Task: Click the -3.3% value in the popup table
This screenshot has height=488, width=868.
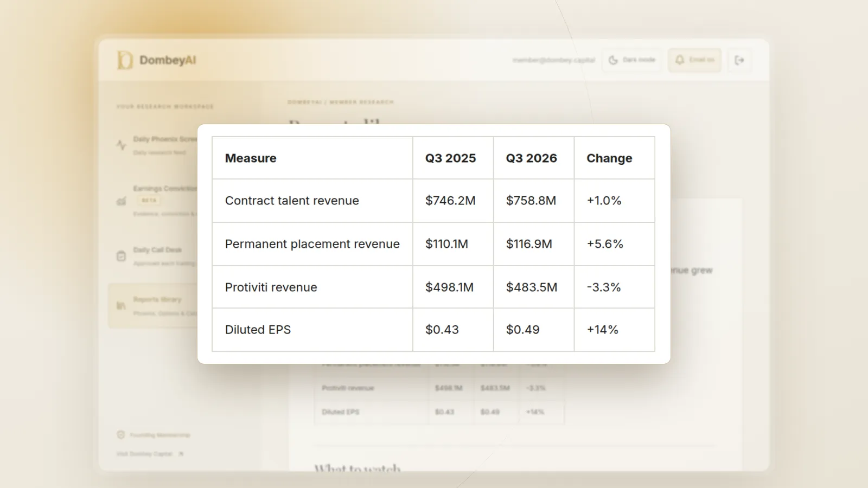Action: point(604,287)
